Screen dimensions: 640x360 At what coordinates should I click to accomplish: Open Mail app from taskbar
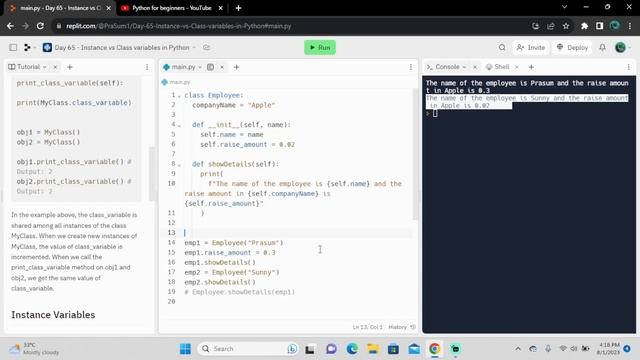pos(414,349)
